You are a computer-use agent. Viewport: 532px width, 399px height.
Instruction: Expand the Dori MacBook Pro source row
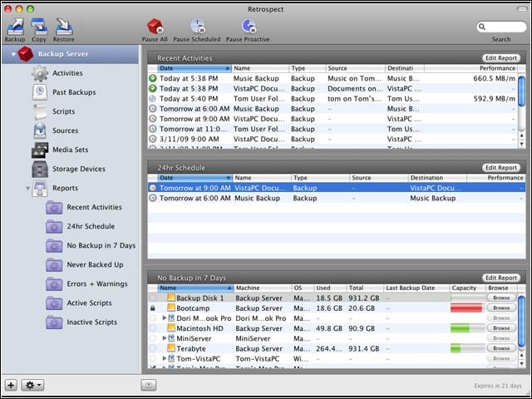tap(165, 318)
